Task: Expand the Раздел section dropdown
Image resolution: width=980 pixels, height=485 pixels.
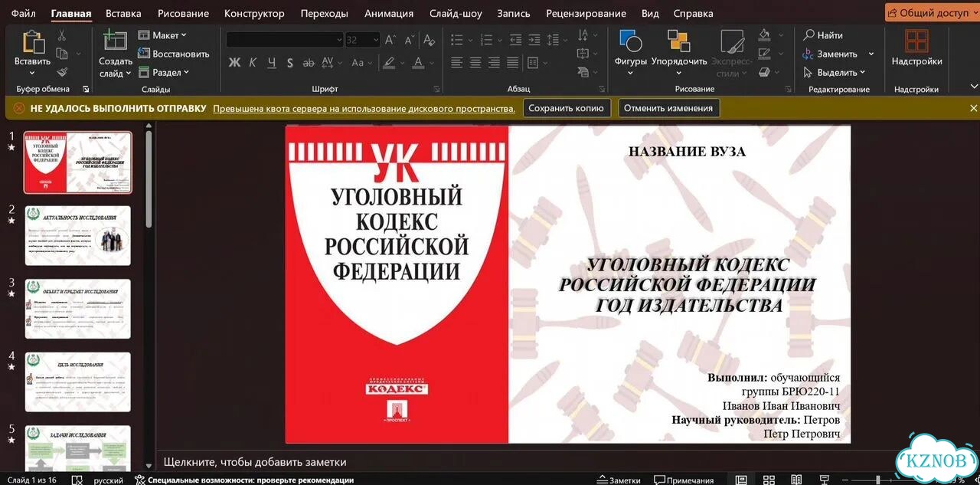Action: click(x=163, y=72)
